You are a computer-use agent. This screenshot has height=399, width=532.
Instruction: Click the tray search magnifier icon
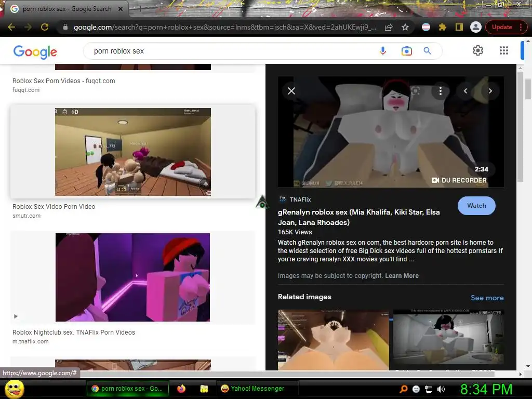pos(403,389)
